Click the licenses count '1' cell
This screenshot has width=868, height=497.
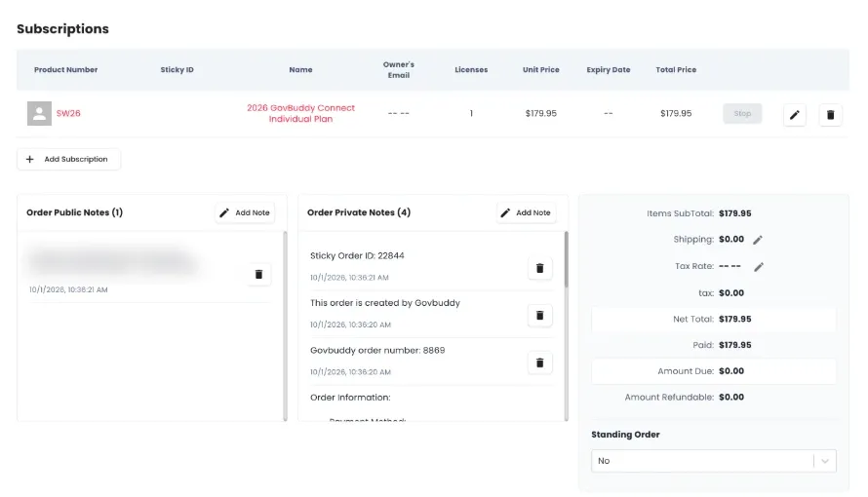pyautogui.click(x=471, y=113)
